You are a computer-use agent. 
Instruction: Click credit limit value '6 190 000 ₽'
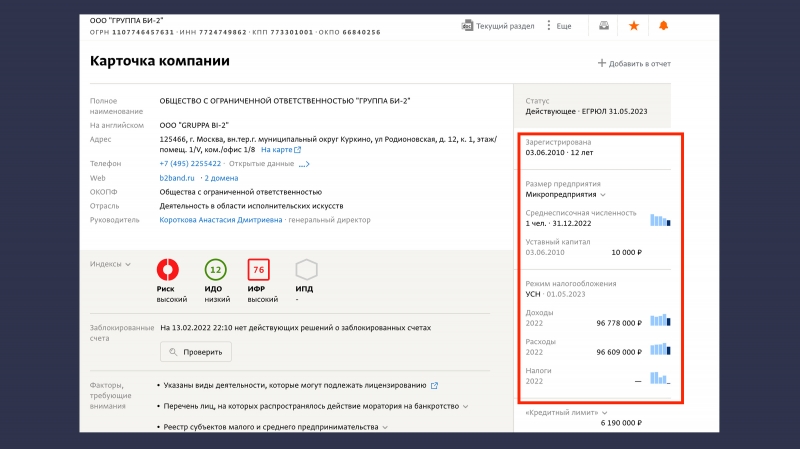point(621,423)
